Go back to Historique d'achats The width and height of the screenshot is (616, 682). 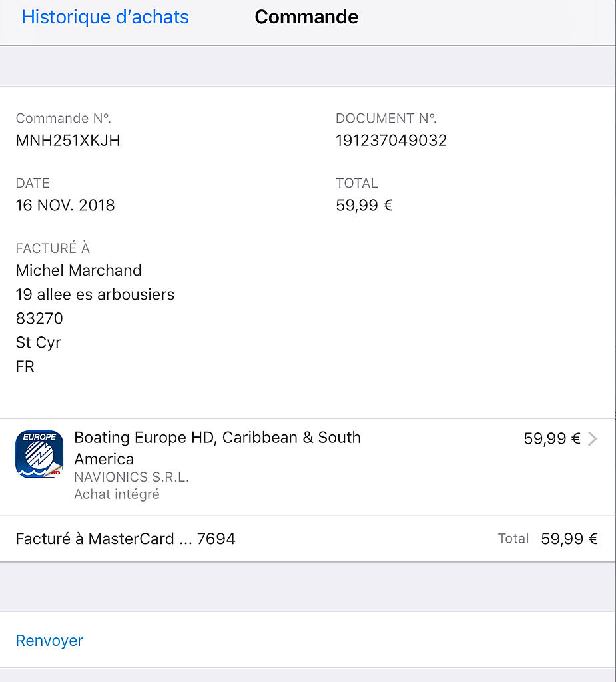[105, 17]
